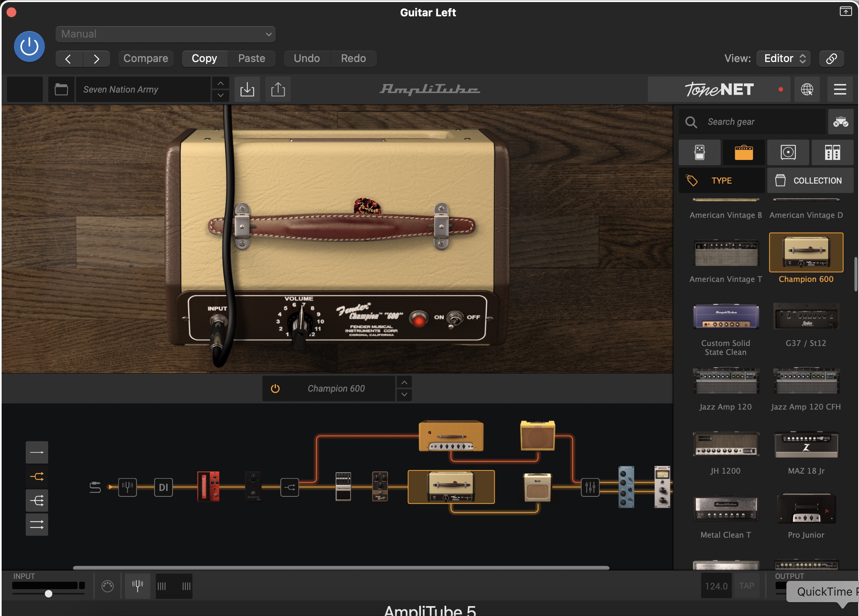Step preset down with the lower chevron
This screenshot has width=859, height=616.
point(220,95)
